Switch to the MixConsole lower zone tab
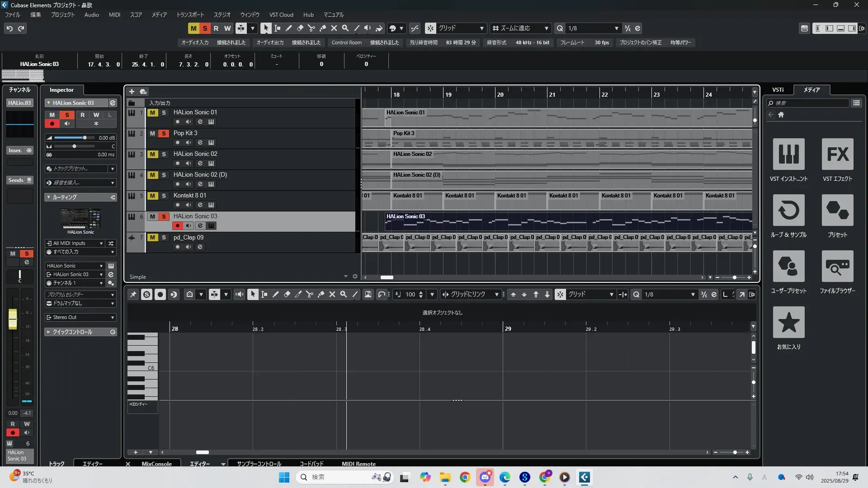Viewport: 868px width, 488px height. [x=156, y=464]
